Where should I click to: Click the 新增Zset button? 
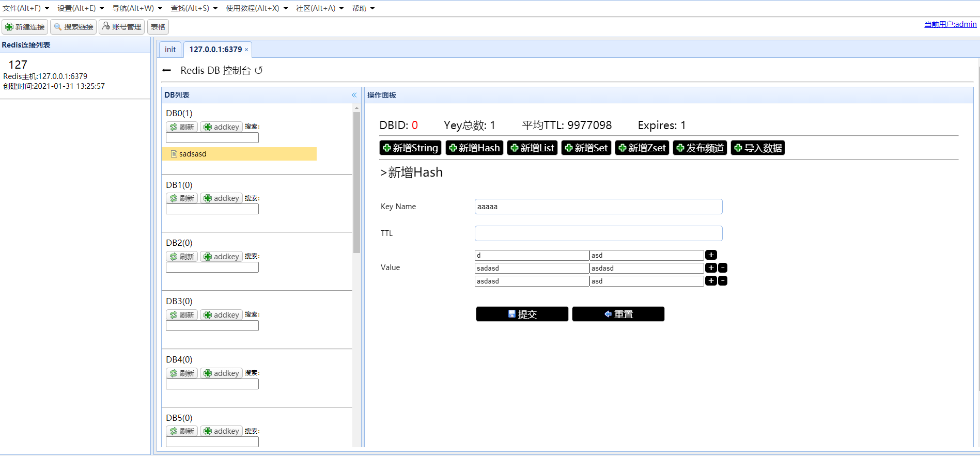pyautogui.click(x=642, y=148)
